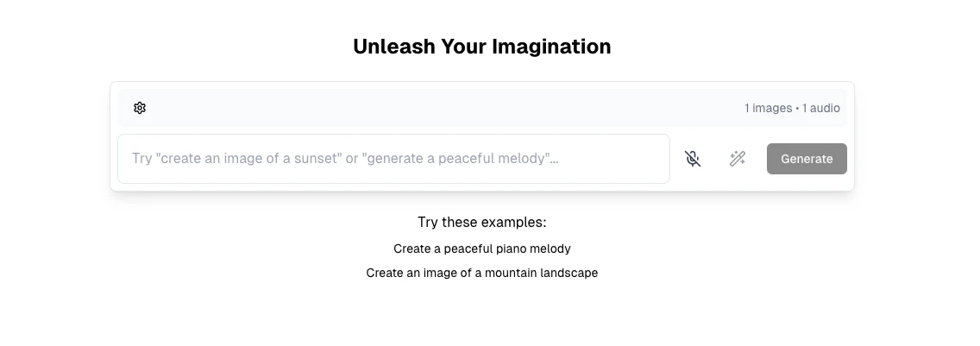Click the "Try these examples:" label
This screenshot has height=346, width=980.
pos(482,222)
